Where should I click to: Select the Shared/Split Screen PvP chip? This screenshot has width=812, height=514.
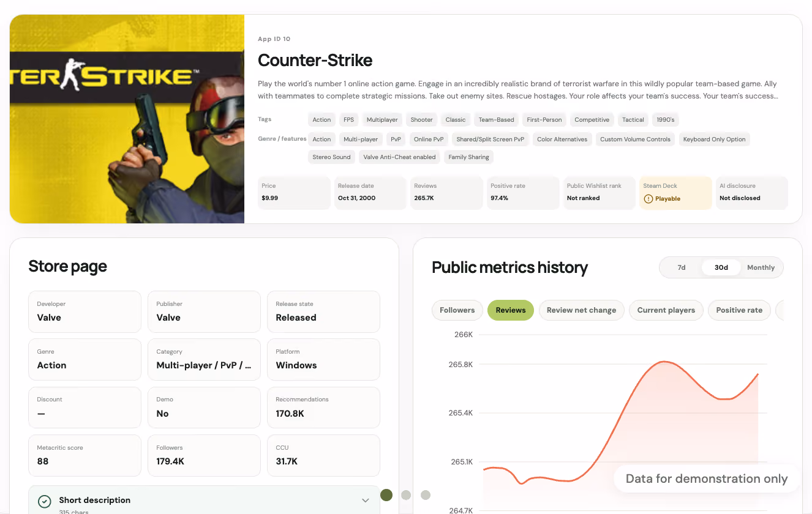(491, 140)
